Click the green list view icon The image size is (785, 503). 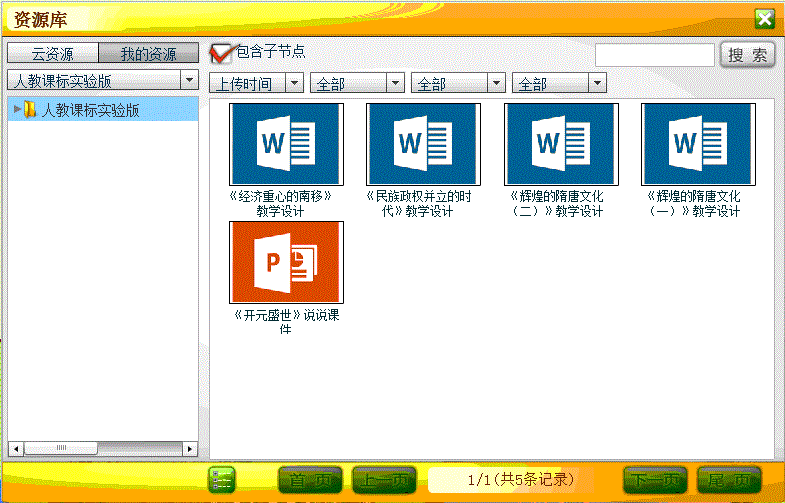pyautogui.click(x=222, y=480)
